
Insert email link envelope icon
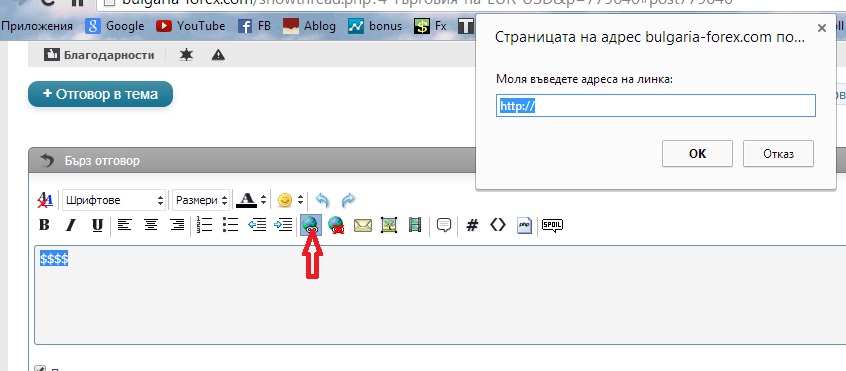pyautogui.click(x=363, y=225)
